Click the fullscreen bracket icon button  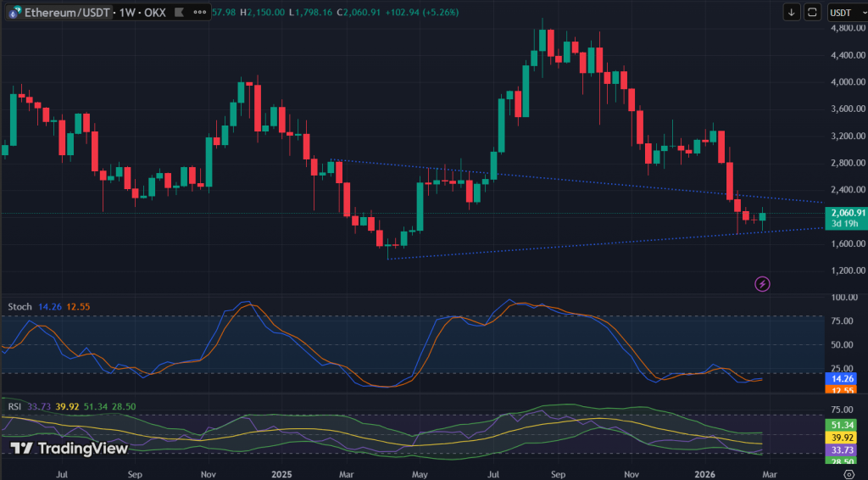(812, 12)
